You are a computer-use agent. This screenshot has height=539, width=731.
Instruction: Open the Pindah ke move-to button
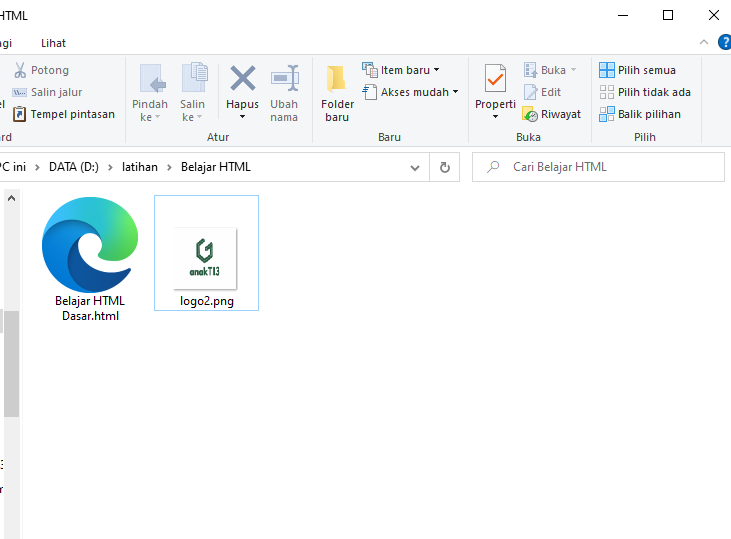coord(150,93)
